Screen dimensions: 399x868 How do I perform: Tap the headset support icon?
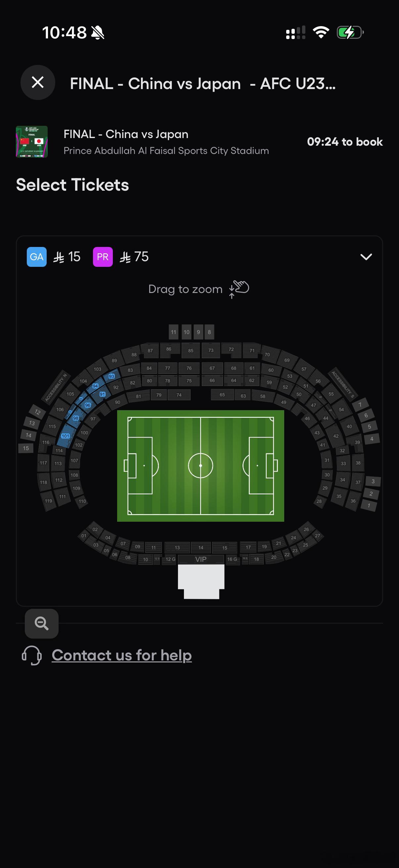point(32,655)
